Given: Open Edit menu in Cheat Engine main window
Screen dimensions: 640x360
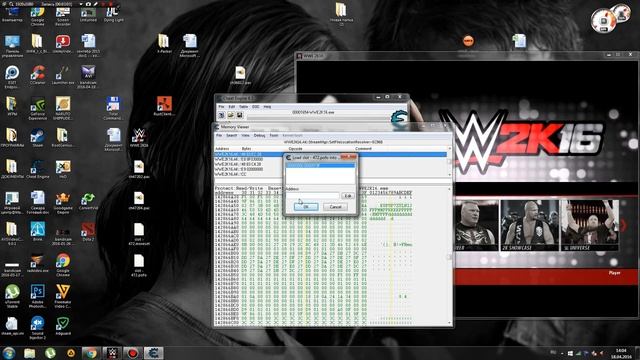Looking at the screenshot, I should pyautogui.click(x=232, y=107).
